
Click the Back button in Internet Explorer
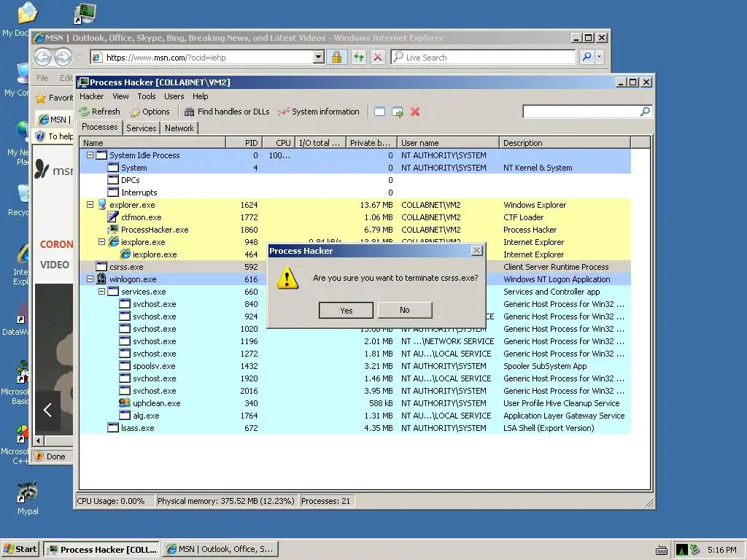pos(42,57)
